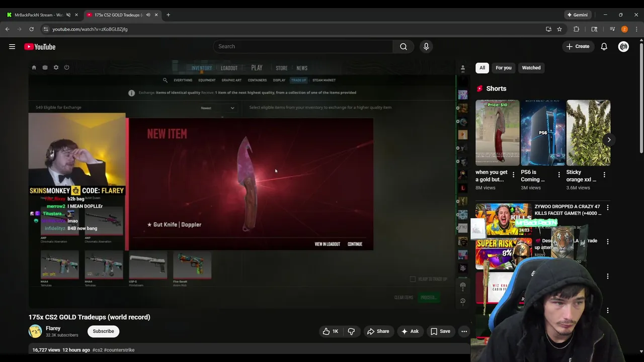Click the Chrome address bar URL
644x362 pixels.
click(90, 29)
